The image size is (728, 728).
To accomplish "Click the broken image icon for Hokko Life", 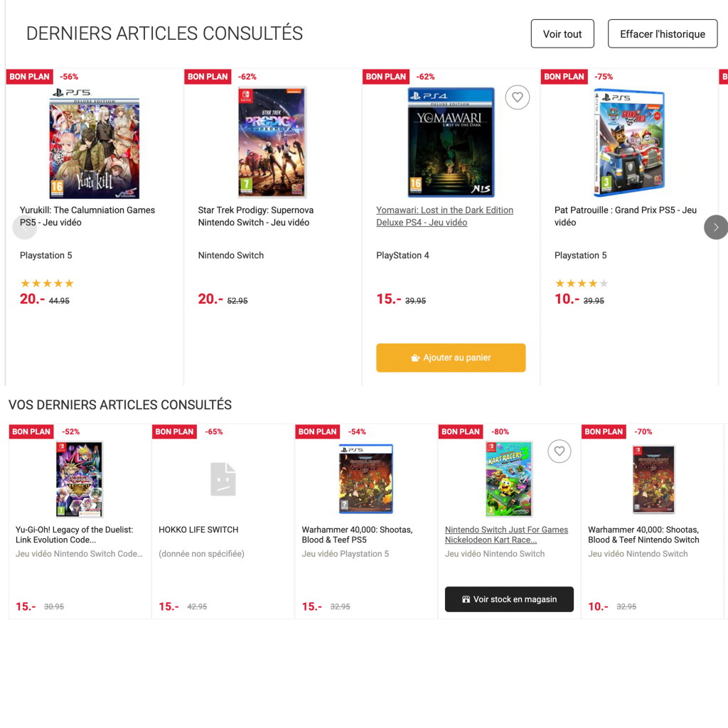I will tap(223, 478).
